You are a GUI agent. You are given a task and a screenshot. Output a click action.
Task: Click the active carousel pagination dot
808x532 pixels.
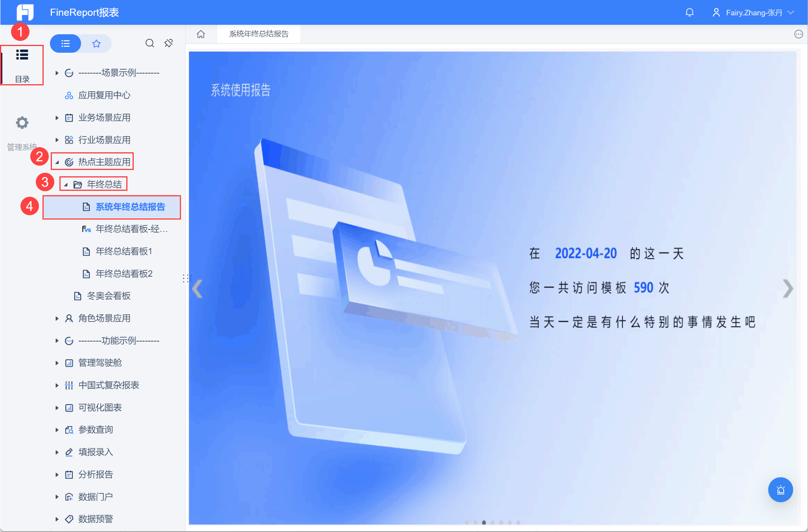pos(484,523)
